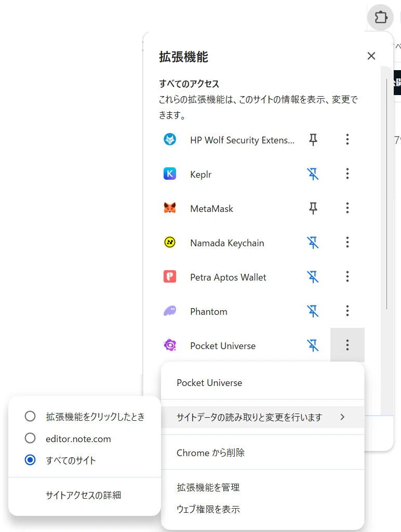
Task: Unpin the MetaMask extension
Action: [313, 208]
